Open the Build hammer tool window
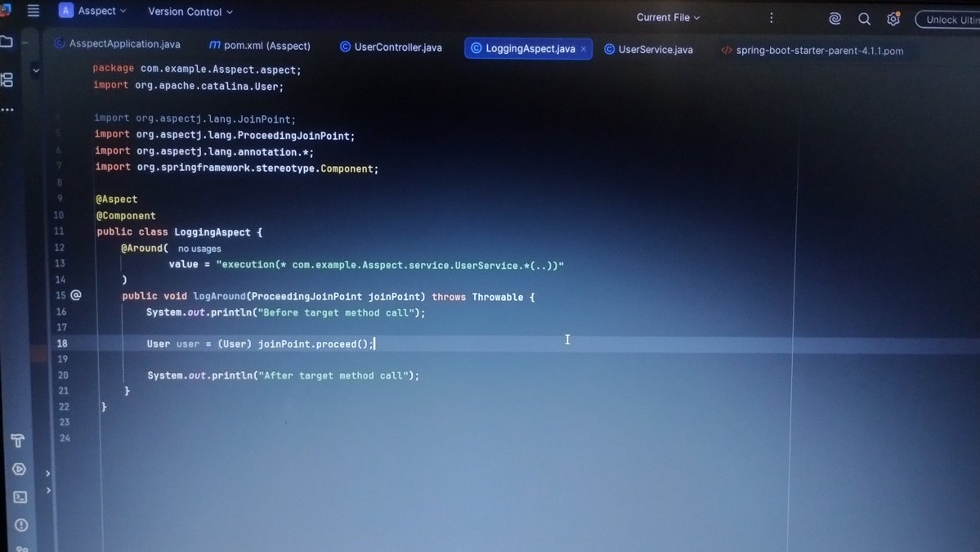 17,441
